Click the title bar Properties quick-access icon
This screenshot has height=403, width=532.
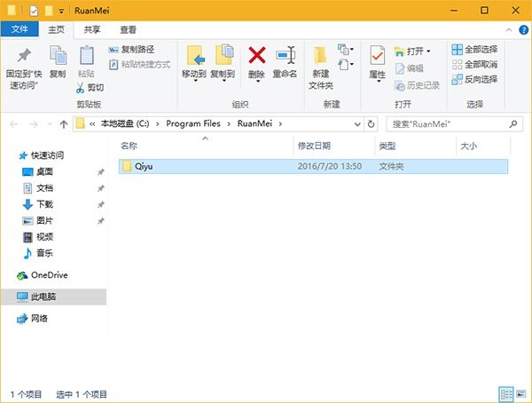(34, 11)
